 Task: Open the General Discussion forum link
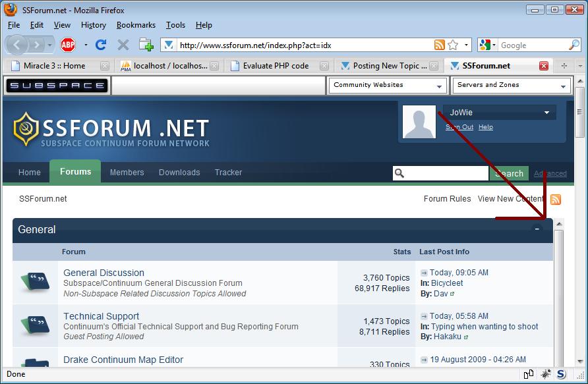104,273
